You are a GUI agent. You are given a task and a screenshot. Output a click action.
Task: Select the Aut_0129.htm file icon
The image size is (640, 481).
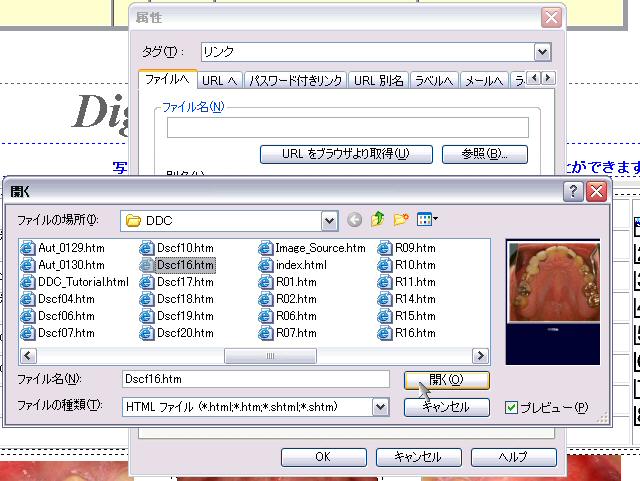pyautogui.click(x=28, y=248)
